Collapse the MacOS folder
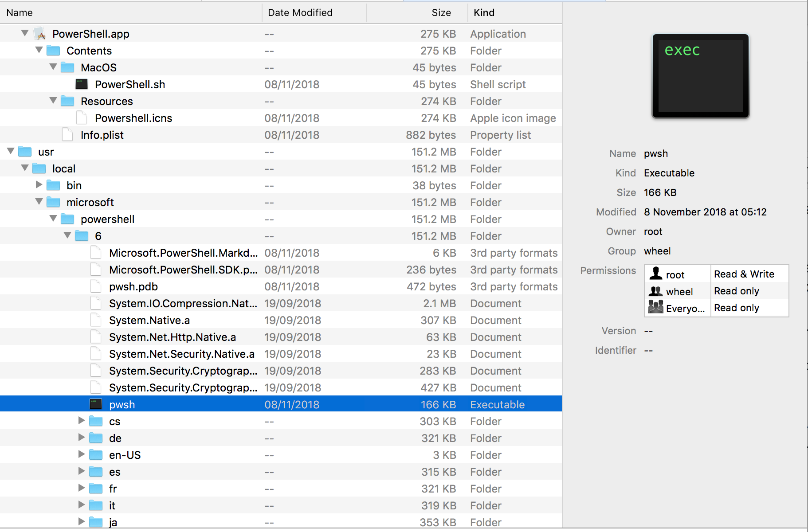This screenshot has width=808, height=532. point(54,66)
